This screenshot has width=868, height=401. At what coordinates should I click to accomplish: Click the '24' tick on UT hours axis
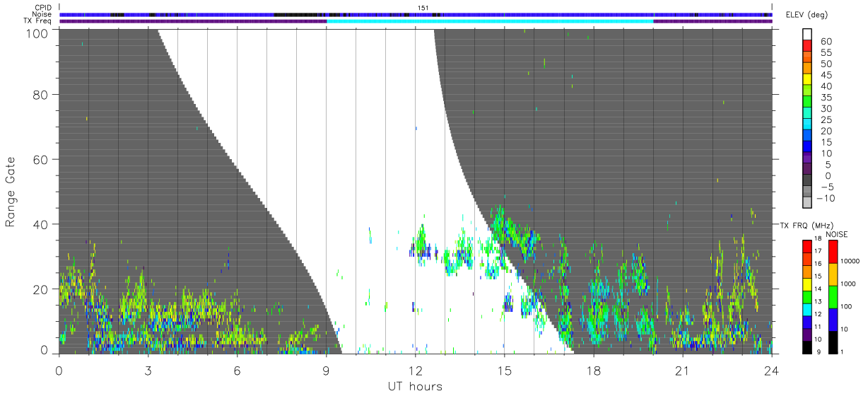pos(771,371)
